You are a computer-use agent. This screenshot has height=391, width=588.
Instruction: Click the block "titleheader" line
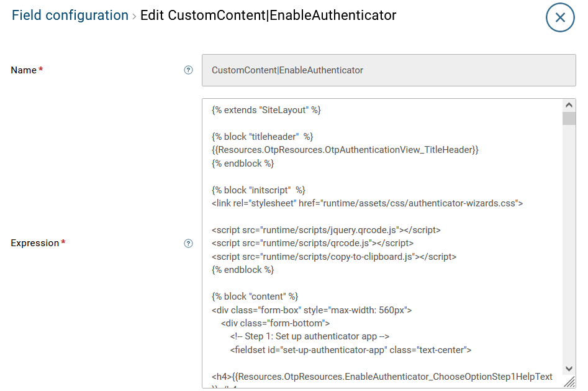tap(262, 137)
